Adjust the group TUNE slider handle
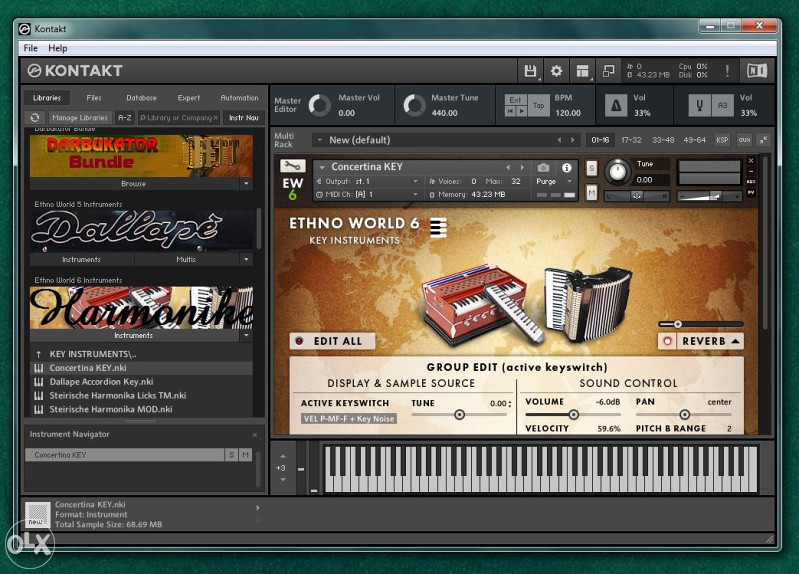The height and width of the screenshot is (574, 799). click(459, 414)
